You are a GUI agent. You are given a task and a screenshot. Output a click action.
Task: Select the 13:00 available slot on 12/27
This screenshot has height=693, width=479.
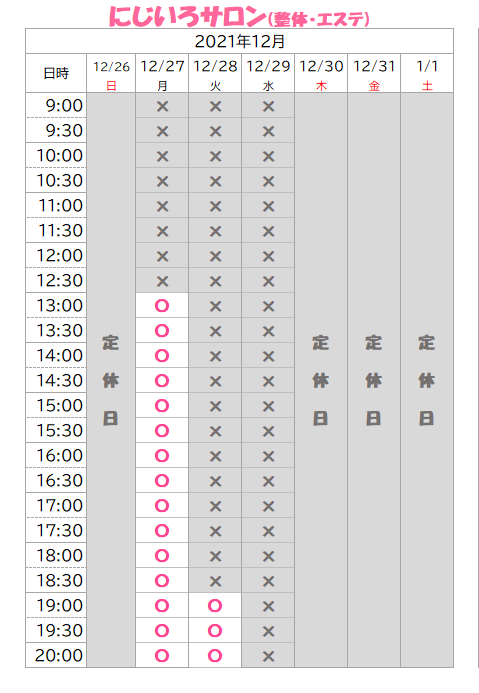162,305
